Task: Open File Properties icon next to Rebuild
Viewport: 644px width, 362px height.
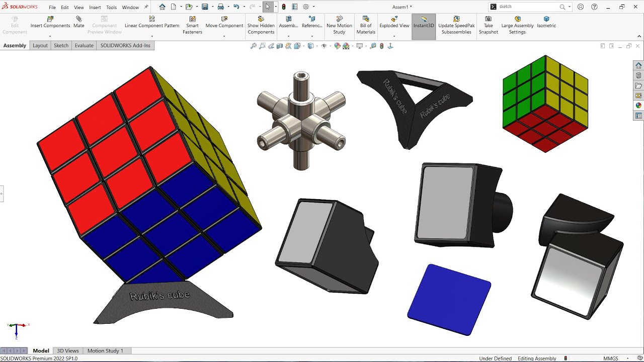Action: point(295,7)
